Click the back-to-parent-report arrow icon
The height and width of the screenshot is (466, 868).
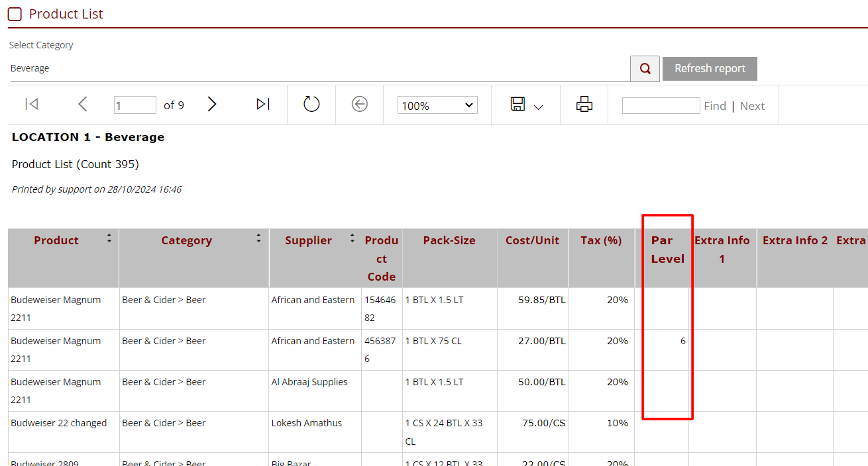[359, 105]
